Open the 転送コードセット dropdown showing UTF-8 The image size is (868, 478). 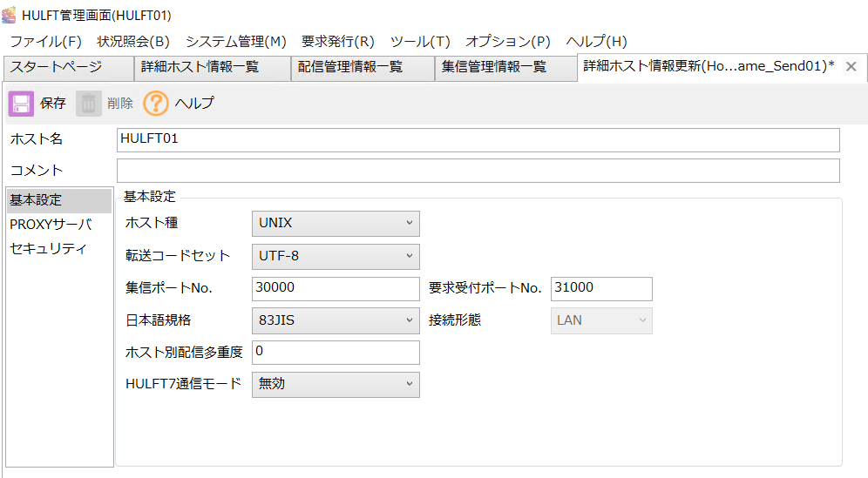click(x=336, y=257)
